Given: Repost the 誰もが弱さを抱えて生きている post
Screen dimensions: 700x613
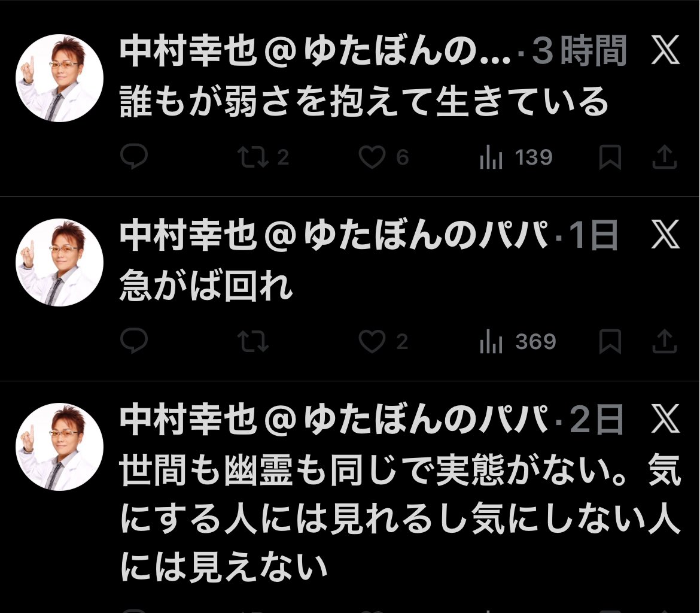Looking at the screenshot, I should 253,157.
